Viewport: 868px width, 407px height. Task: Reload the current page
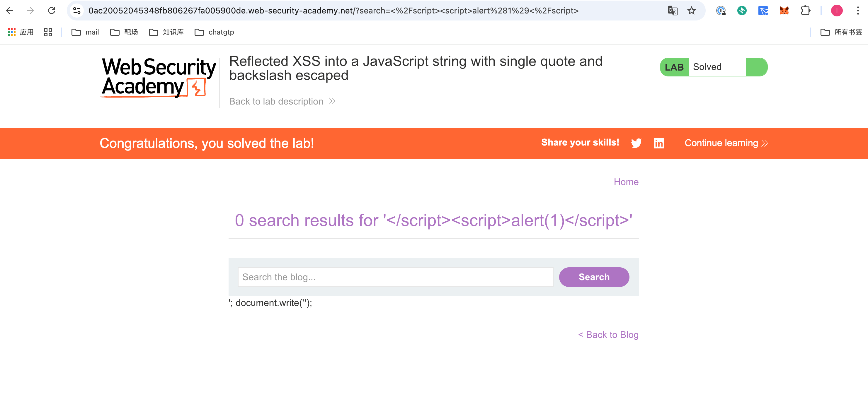coord(52,11)
